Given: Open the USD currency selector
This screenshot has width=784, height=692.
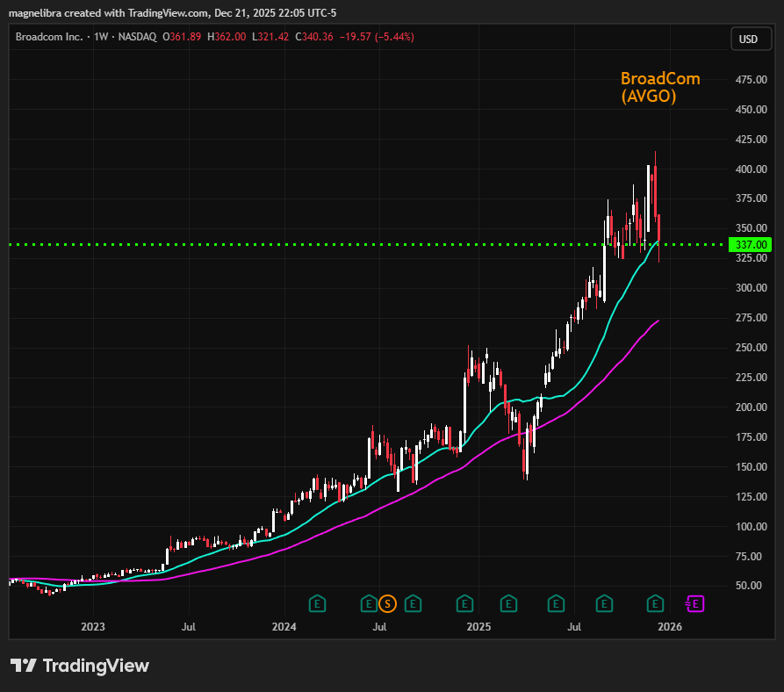Looking at the screenshot, I should [749, 39].
